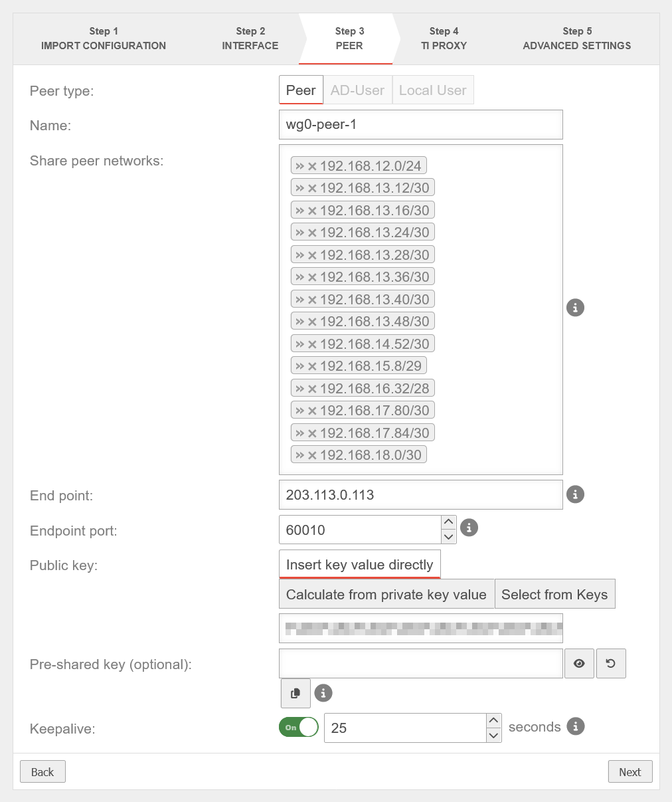Click info icon beside Share peer networks
Viewport: 672px width, 802px height.
575,308
